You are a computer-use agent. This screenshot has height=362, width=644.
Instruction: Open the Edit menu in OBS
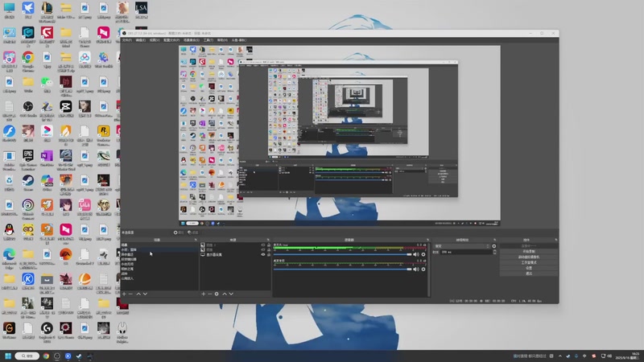point(140,40)
